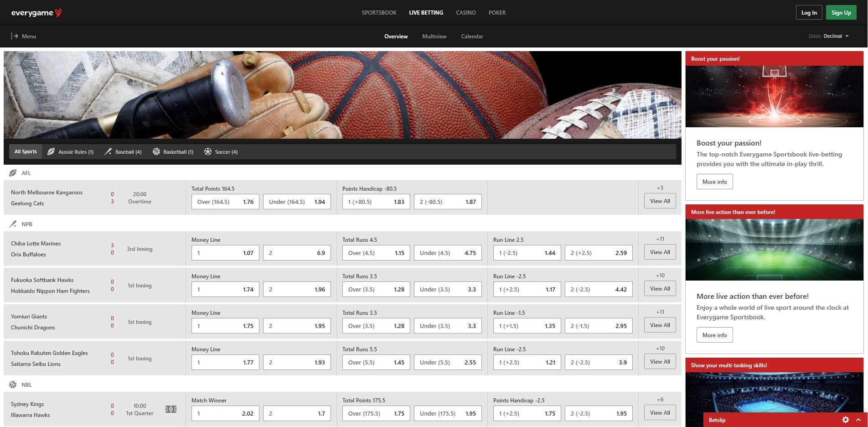The width and height of the screenshot is (868, 427).
Task: Select the Basketball sport filter icon
Action: (156, 151)
